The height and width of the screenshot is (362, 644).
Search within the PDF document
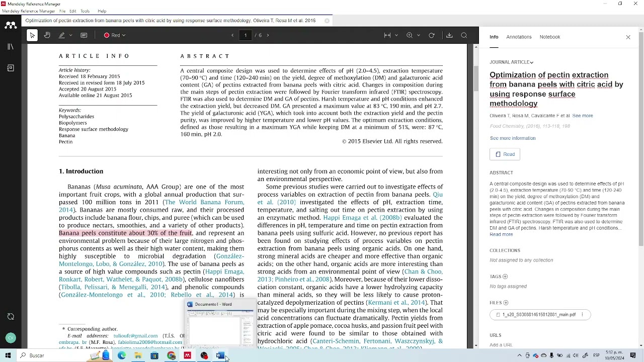point(464,35)
